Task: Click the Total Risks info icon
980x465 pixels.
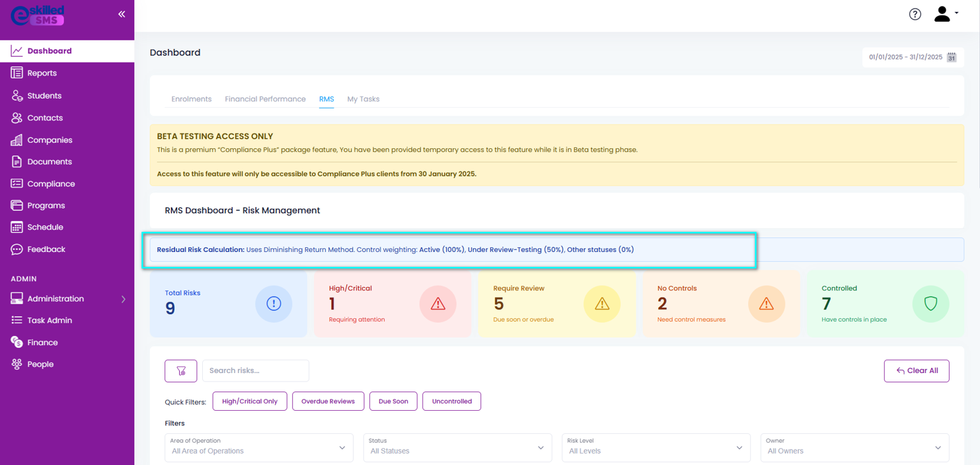Action: point(274,304)
